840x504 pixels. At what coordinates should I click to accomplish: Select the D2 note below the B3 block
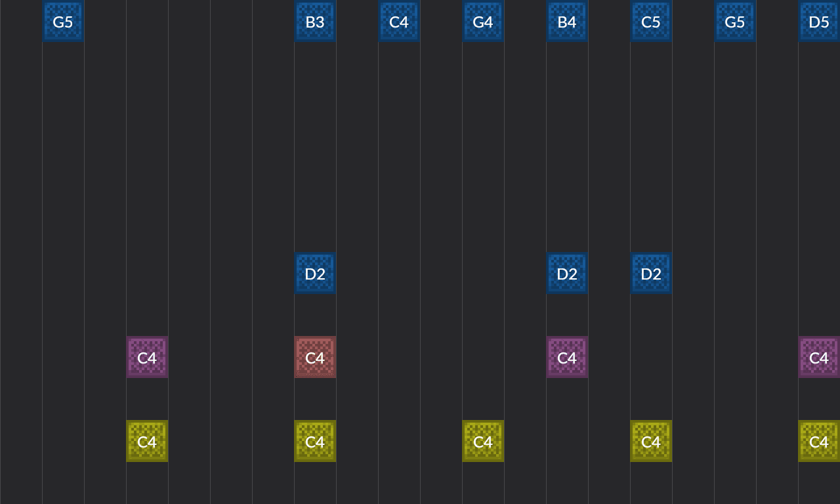pyautogui.click(x=315, y=273)
